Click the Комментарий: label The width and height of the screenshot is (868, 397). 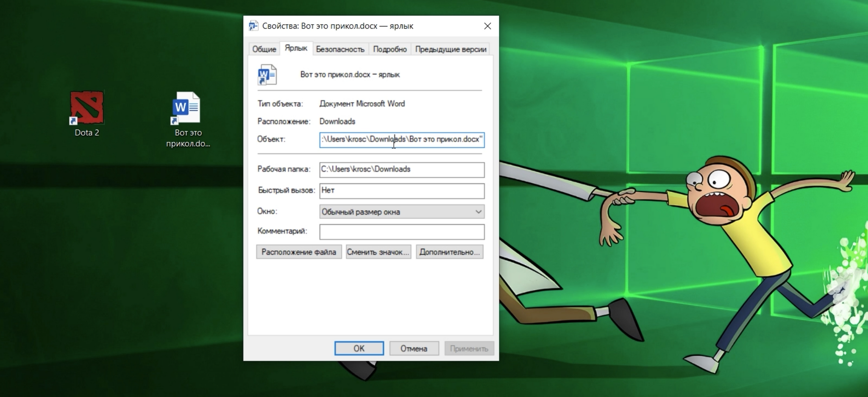point(282,231)
